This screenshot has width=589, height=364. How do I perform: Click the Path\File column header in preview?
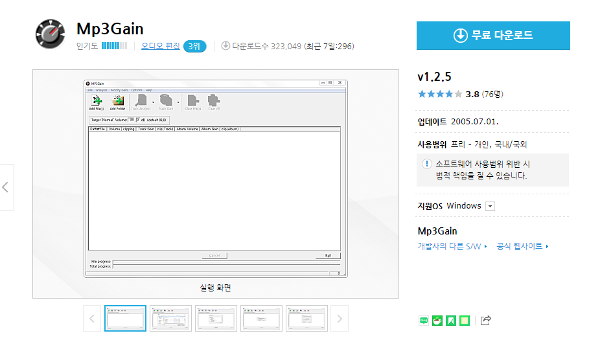(x=98, y=129)
